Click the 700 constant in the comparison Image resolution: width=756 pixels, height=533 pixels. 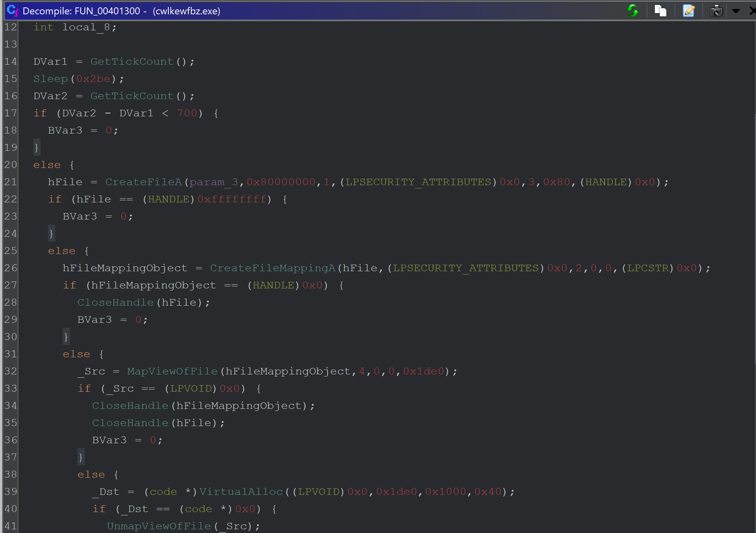point(187,113)
